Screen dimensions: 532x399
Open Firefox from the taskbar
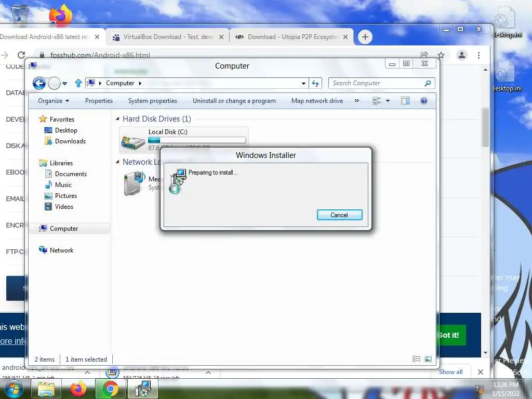(78, 389)
